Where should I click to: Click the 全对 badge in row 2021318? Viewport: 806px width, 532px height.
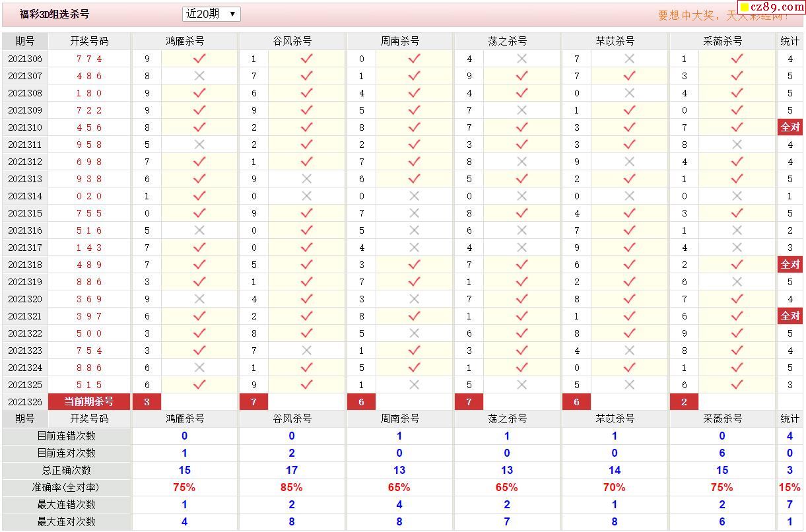(x=790, y=265)
